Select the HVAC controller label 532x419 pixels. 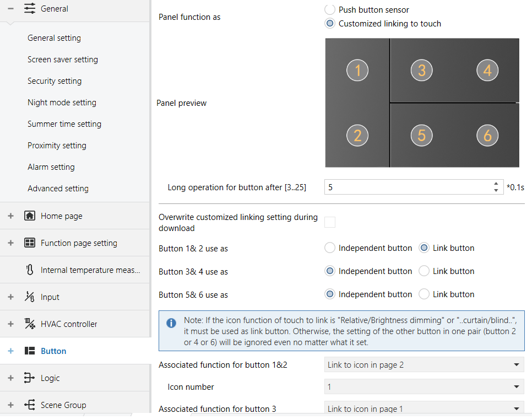point(69,324)
